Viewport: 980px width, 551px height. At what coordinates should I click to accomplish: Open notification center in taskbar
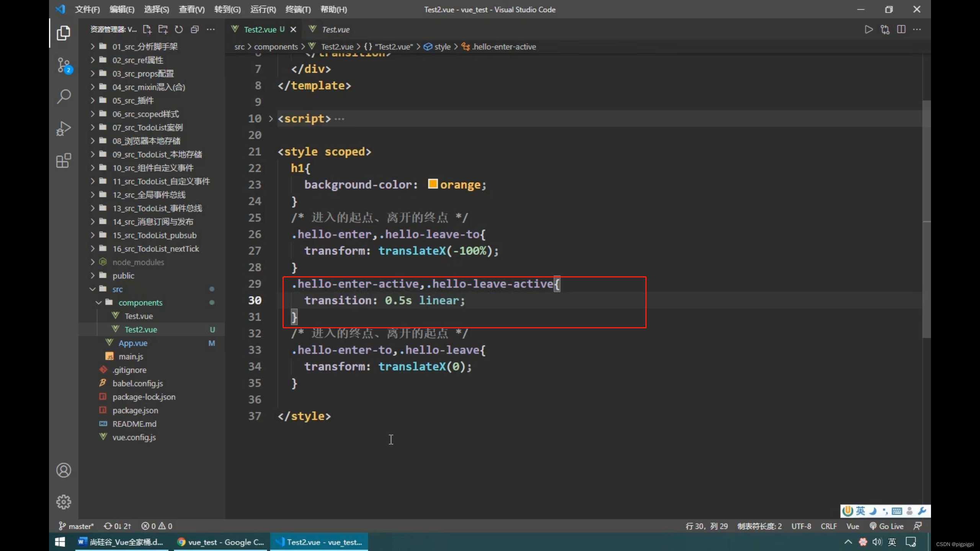[911, 542]
